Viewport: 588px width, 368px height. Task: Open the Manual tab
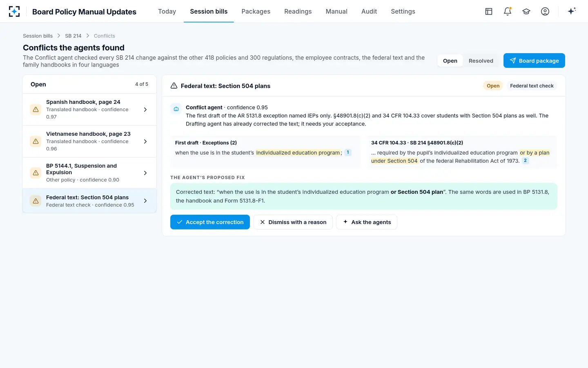(336, 11)
